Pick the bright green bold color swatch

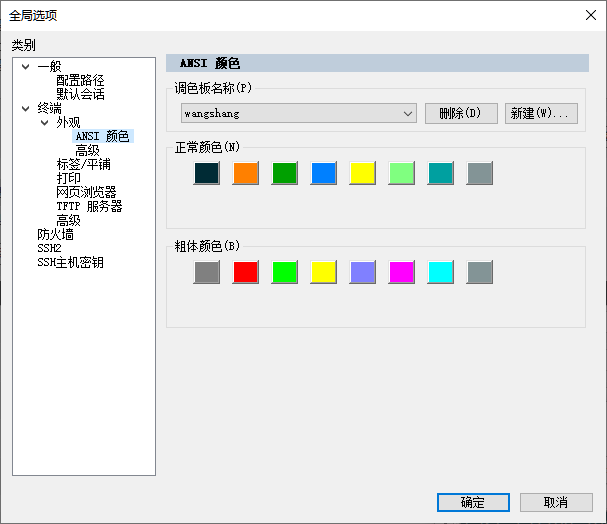pyautogui.click(x=285, y=272)
